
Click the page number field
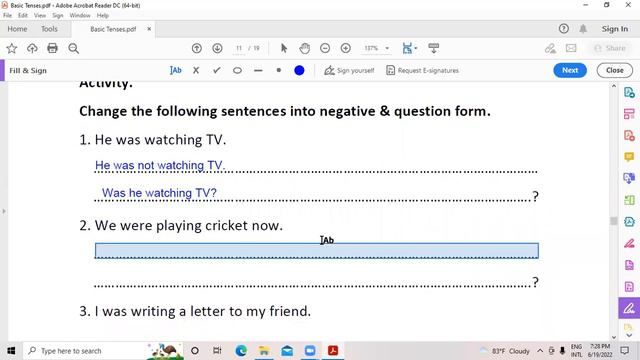pyautogui.click(x=239, y=48)
